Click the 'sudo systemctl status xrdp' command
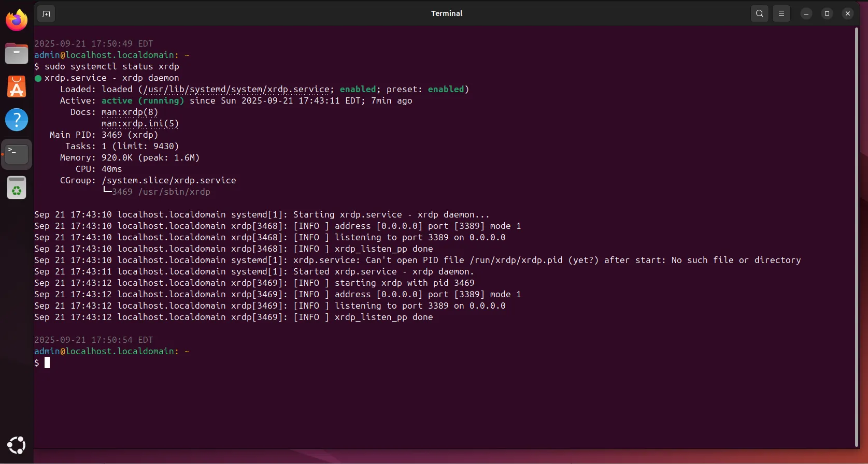Screen dimensions: 868x464 pos(112,66)
